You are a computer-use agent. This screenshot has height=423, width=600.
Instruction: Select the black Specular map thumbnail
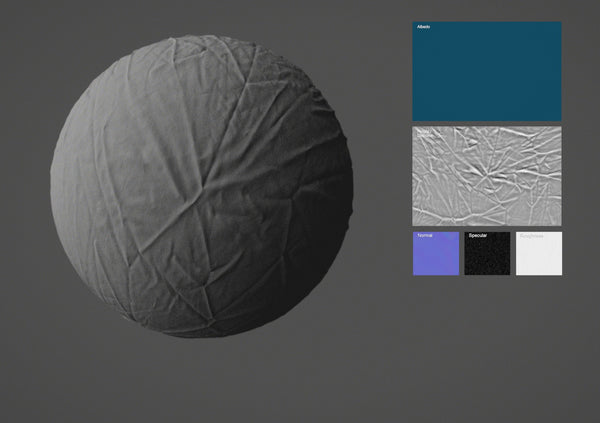(487, 257)
